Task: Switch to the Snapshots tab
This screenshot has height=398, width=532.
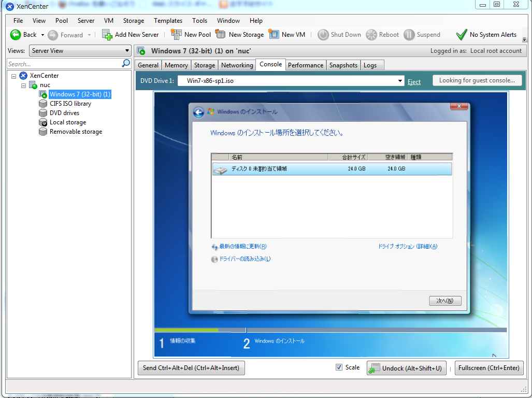Action: (x=343, y=65)
